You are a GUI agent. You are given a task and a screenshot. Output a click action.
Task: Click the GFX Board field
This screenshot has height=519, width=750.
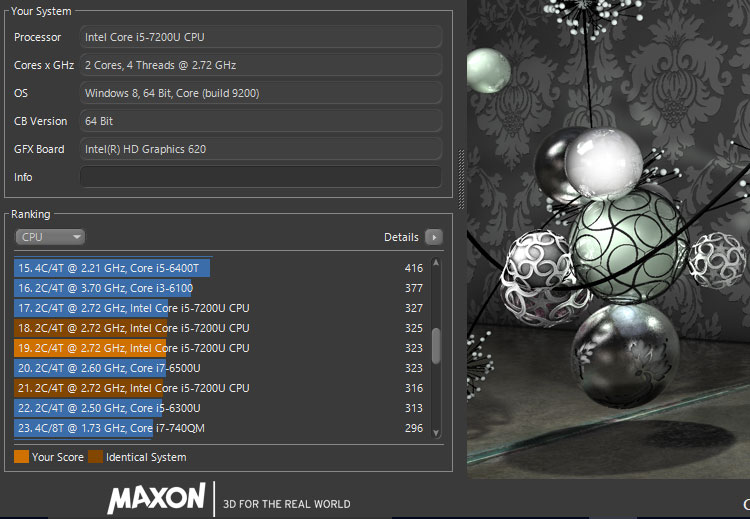(261, 149)
